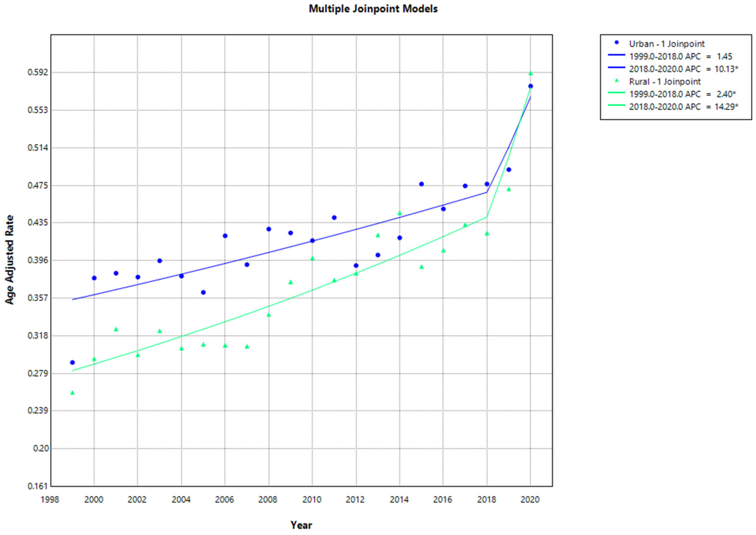Click the Urban dot data point at 2020
Viewport: 756px width, 535px height.
[x=530, y=86]
